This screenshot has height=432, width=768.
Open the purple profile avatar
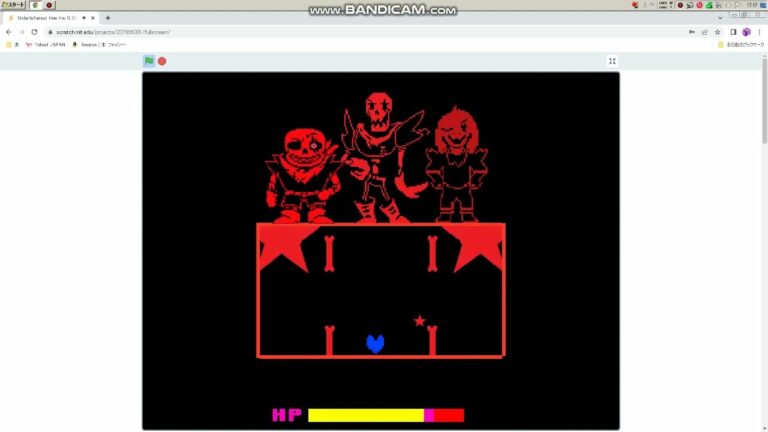tap(746, 32)
